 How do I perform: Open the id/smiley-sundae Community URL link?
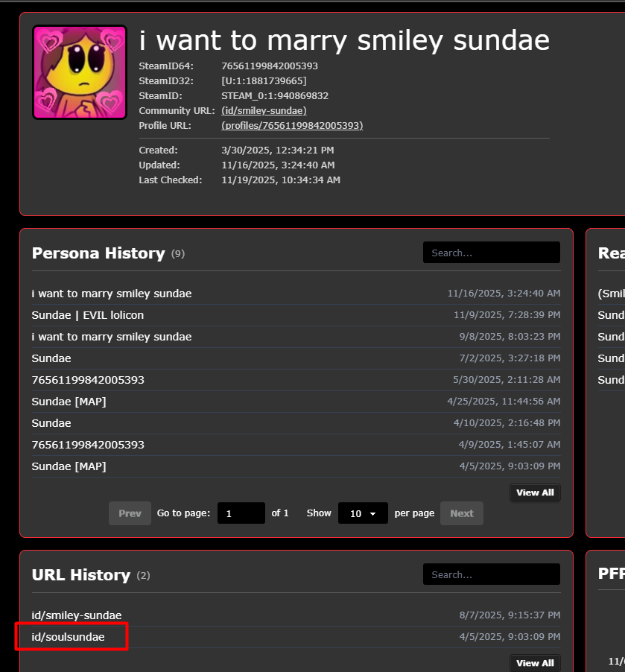click(264, 111)
